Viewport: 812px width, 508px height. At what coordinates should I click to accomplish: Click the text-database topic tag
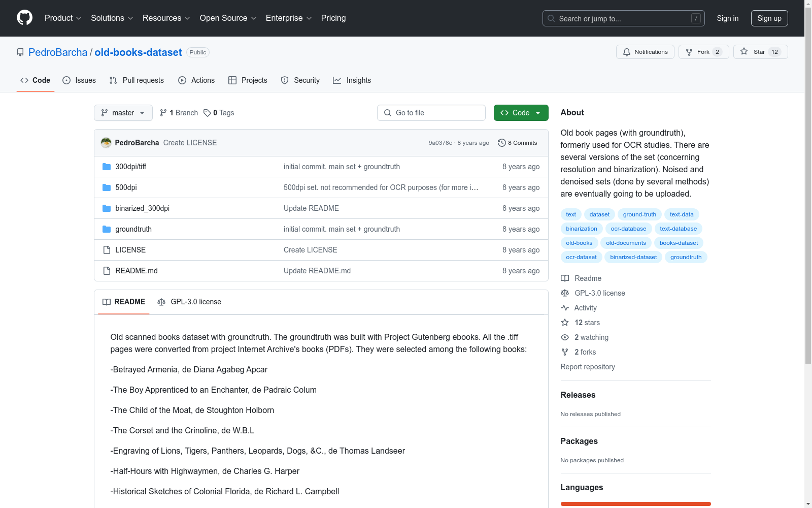point(678,229)
